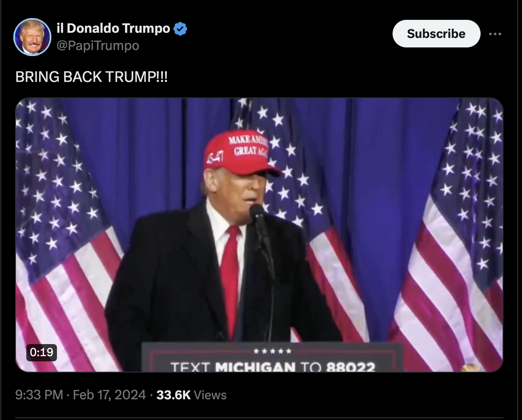Viewport: 522px width, 420px height.
Task: Click the red MAGA cap in the video
Action: 242,153
